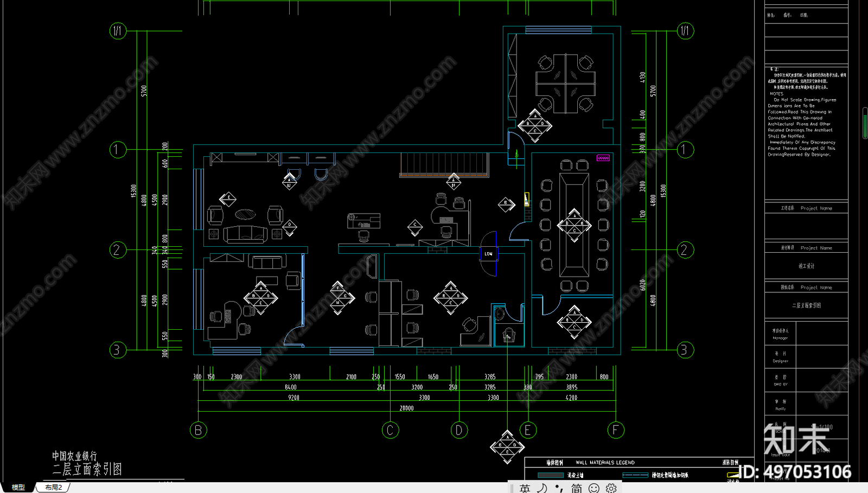Select the 中国农业银行 title text
Viewport: 868px width, 493px height.
click(74, 456)
